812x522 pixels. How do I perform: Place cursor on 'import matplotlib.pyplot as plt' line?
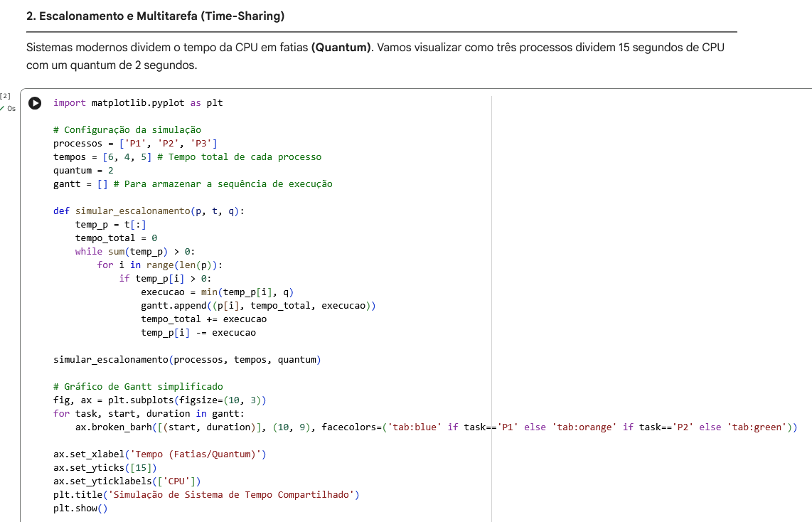(138, 103)
